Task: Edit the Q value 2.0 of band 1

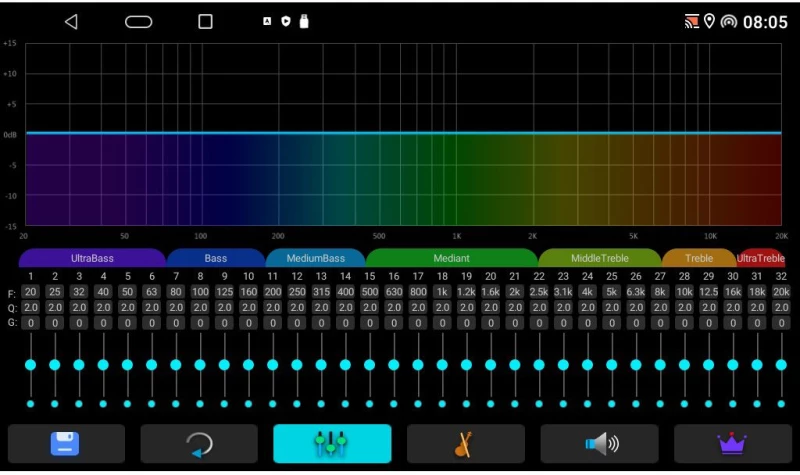Action: 31,308
